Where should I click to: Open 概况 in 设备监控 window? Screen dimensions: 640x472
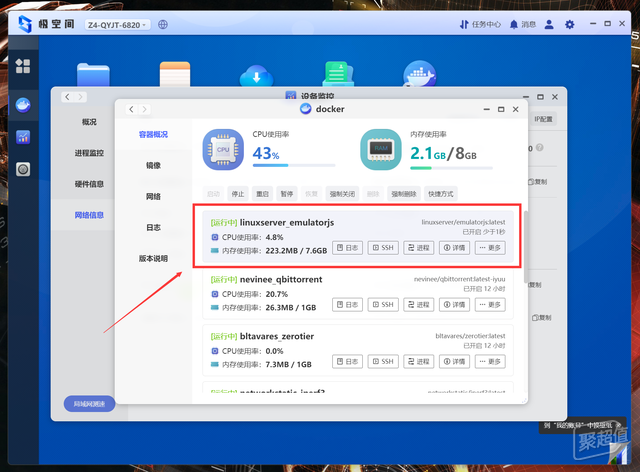tap(89, 122)
